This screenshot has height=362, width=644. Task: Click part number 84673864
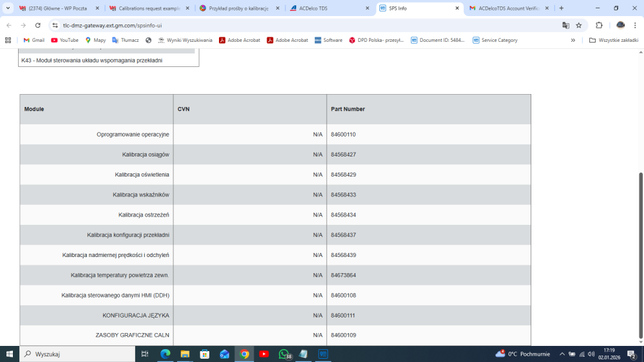(343, 275)
